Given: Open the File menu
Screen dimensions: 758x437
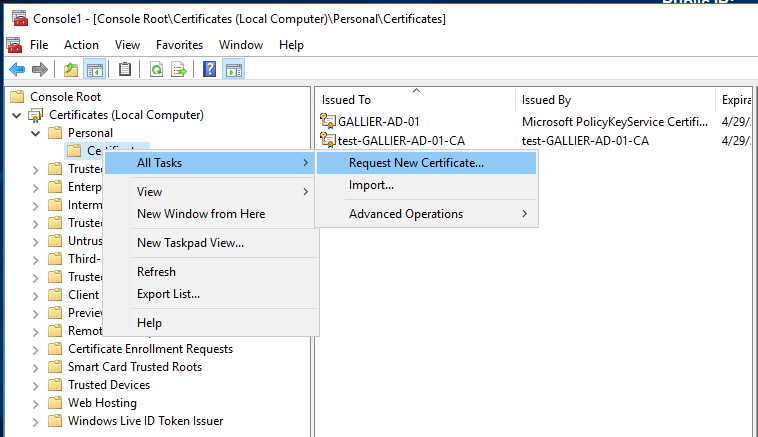Looking at the screenshot, I should pyautogui.click(x=39, y=45).
